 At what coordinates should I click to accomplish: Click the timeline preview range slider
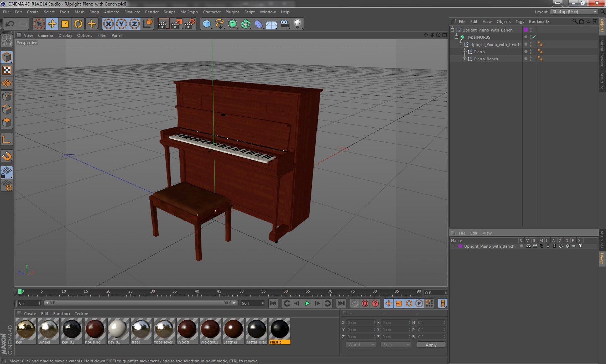coord(141,303)
